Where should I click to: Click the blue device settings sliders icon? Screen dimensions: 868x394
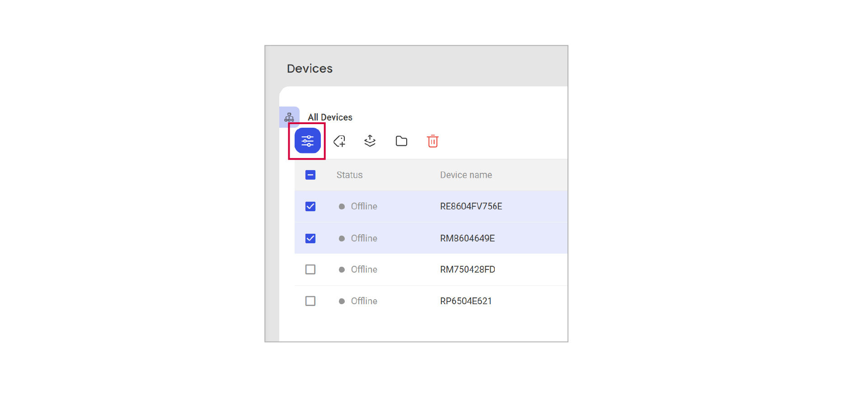[308, 141]
